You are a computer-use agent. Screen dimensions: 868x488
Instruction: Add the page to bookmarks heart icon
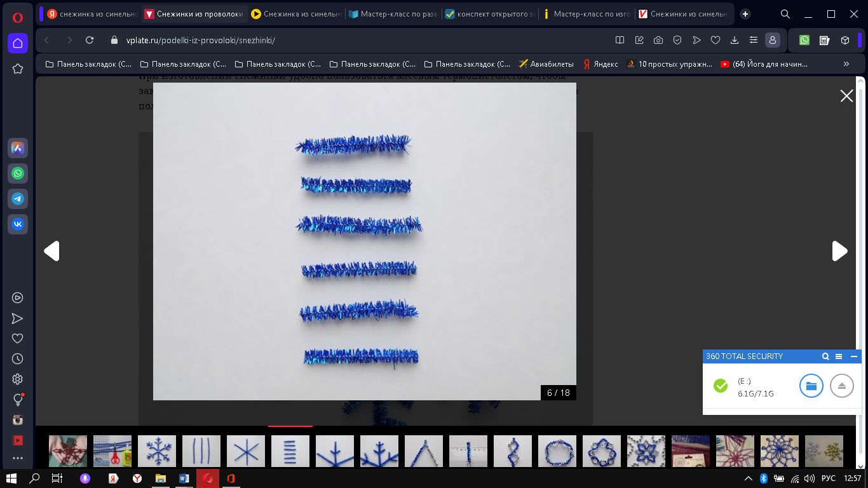(x=715, y=40)
